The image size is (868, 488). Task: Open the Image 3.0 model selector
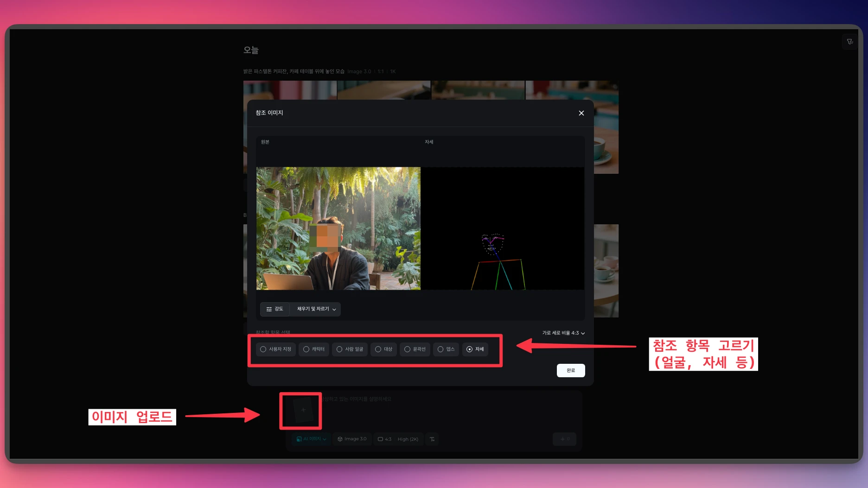(x=352, y=439)
